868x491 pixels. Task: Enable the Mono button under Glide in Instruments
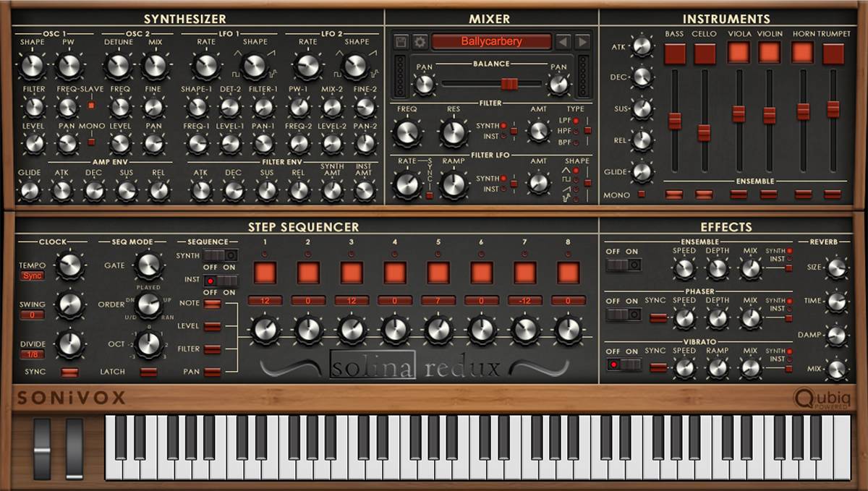click(x=642, y=195)
